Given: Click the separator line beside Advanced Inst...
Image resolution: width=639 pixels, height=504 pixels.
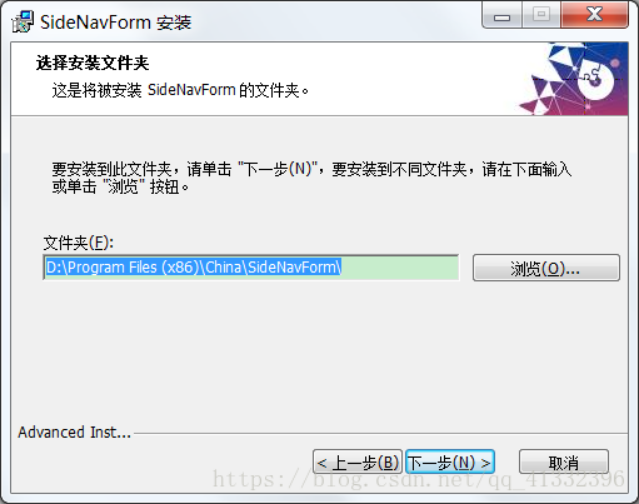Looking at the screenshot, I should point(381,434).
